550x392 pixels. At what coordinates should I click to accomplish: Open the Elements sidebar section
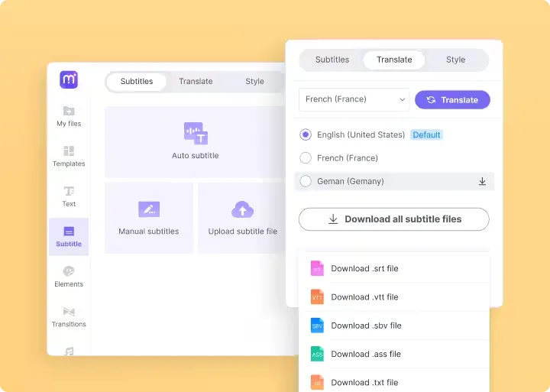(69, 277)
